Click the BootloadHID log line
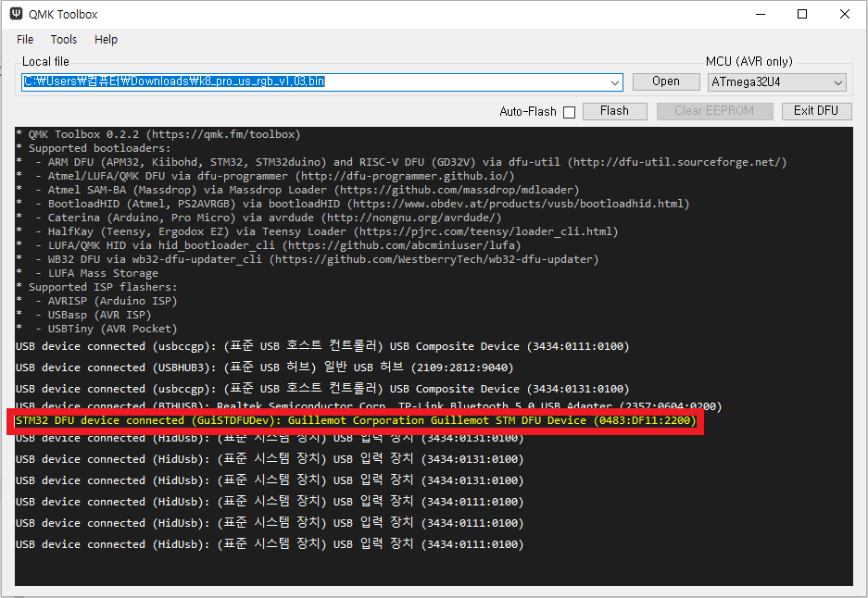Screen dimensions: 868x598 tap(353, 204)
